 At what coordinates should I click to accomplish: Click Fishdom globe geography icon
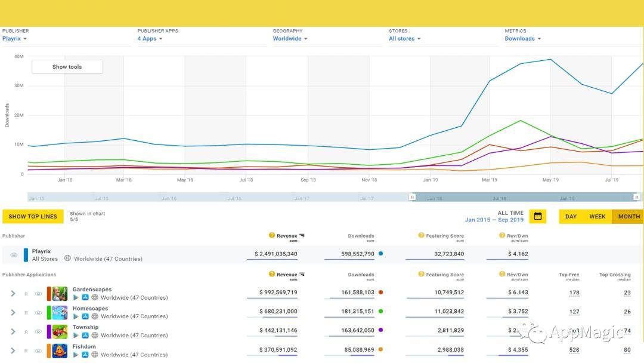(x=95, y=355)
